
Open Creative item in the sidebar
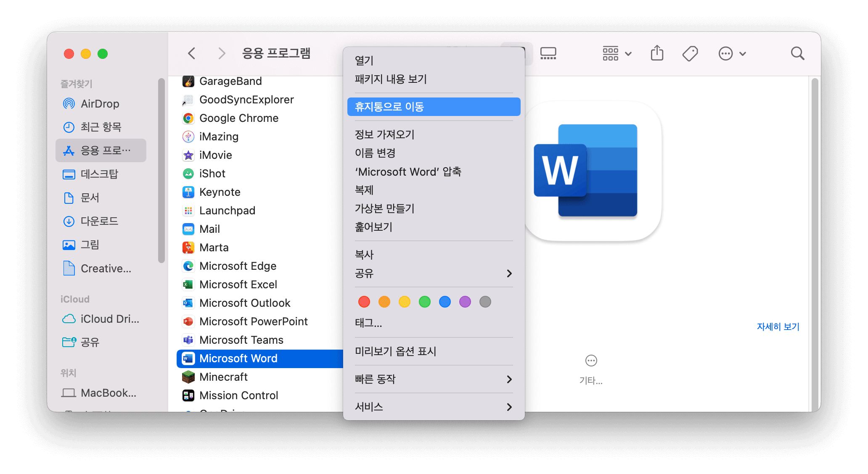pos(101,269)
